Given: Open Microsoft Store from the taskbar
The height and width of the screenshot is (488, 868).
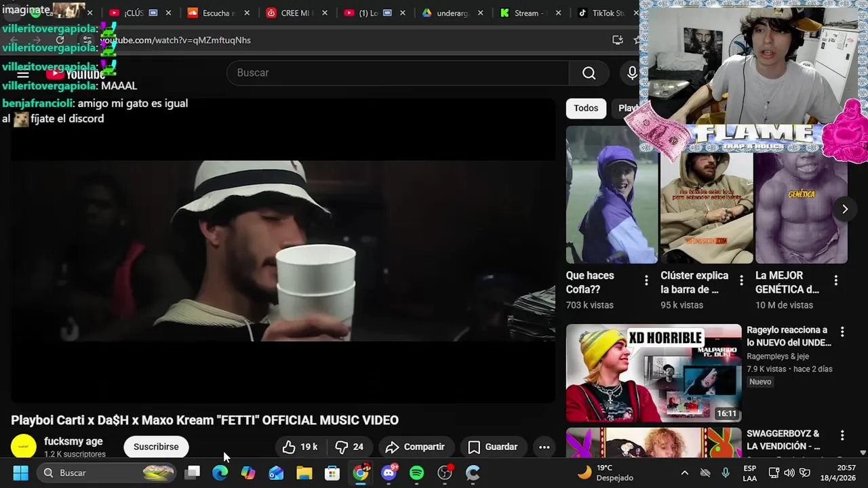Looking at the screenshot, I should point(332,472).
